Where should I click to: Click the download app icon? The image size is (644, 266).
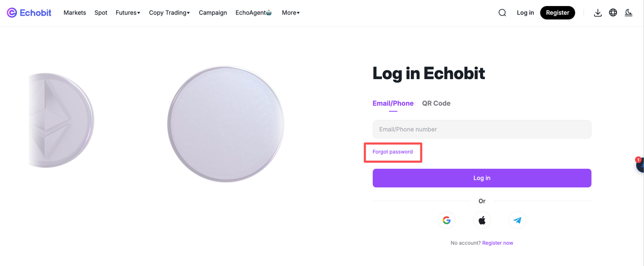click(x=598, y=13)
